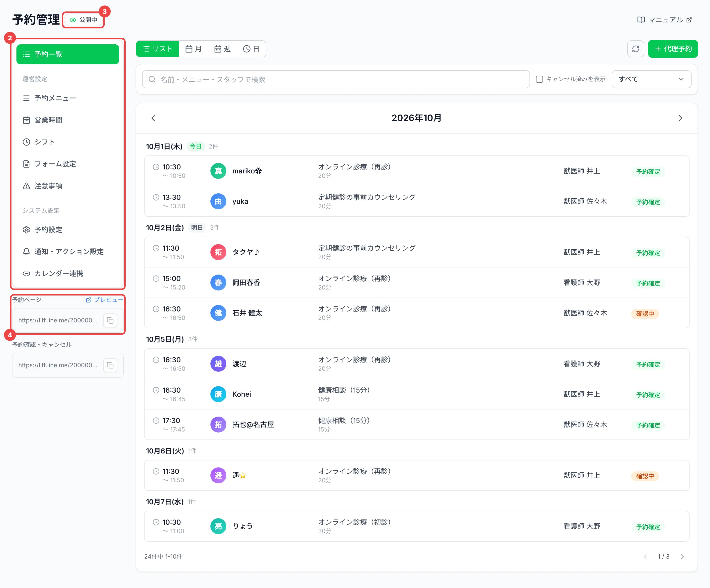
Task: Switch to リスト view tab
Action: point(158,49)
